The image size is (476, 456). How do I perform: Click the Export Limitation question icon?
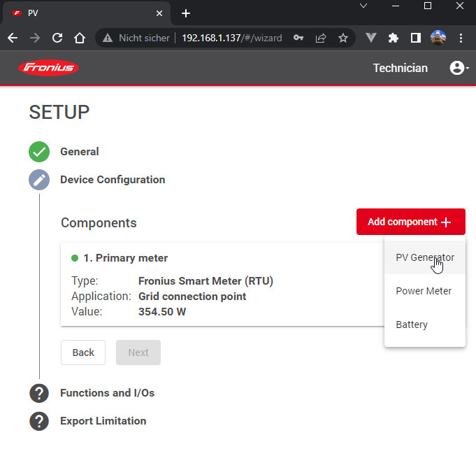(x=39, y=421)
